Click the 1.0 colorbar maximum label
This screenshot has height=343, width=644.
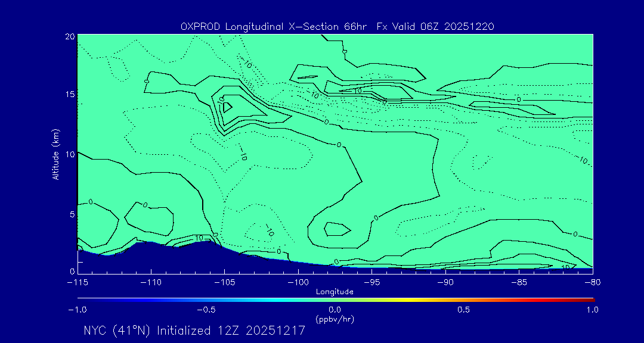coord(592,310)
